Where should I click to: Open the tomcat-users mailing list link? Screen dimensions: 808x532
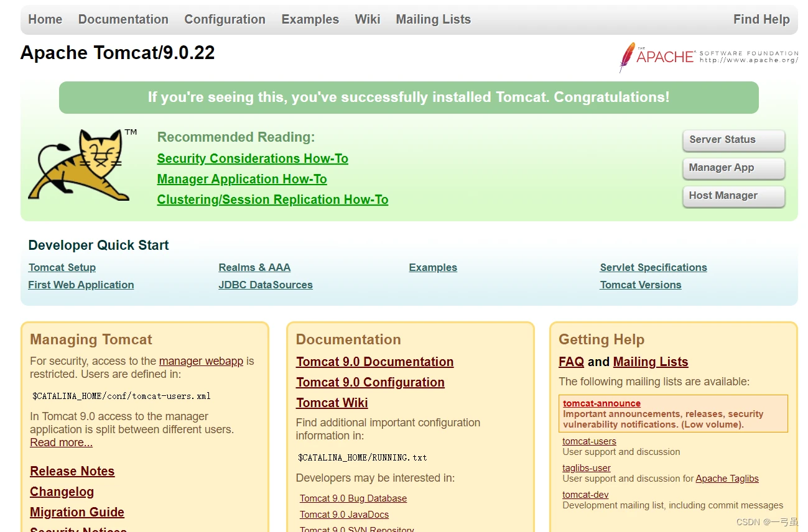589,441
